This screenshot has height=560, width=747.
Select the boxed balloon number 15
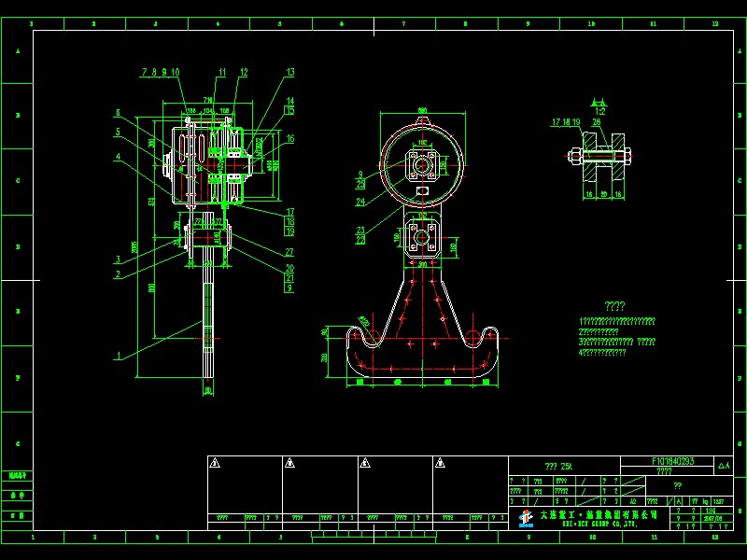pos(290,110)
